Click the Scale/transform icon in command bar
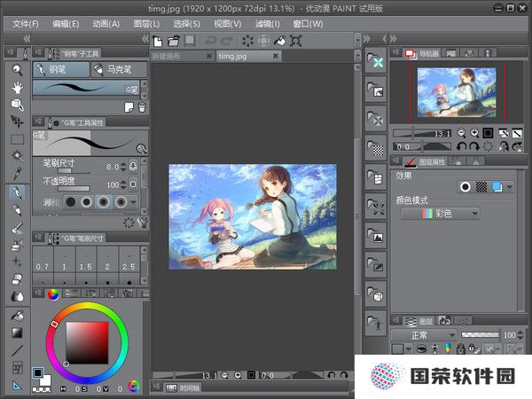Screen dimensions: 532x399 (296, 41)
